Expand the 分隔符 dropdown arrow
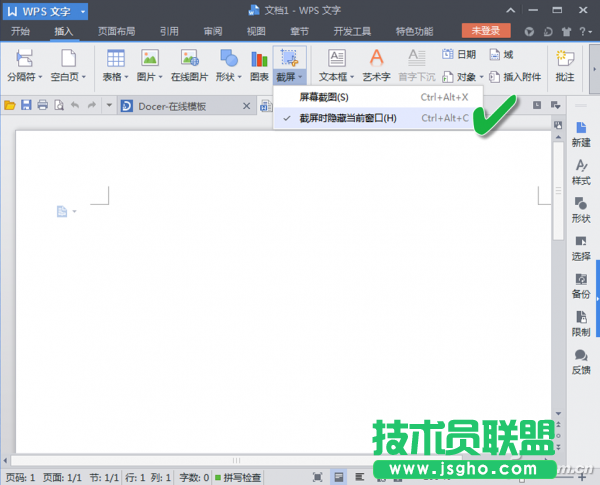The height and width of the screenshot is (485, 600). pyautogui.click(x=40, y=77)
